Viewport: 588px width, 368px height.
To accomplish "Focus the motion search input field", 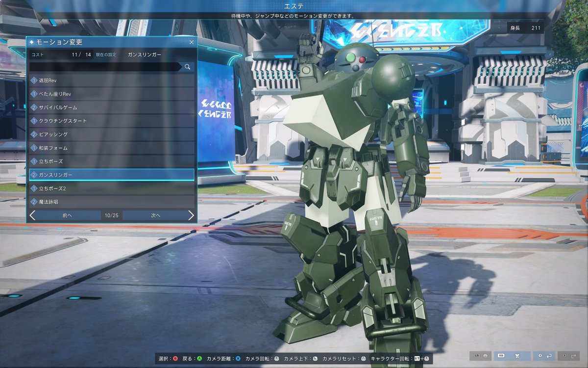I will [x=104, y=67].
